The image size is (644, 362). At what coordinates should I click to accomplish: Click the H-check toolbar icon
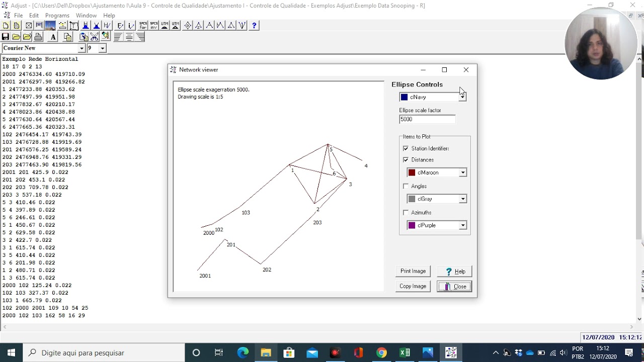click(107, 25)
